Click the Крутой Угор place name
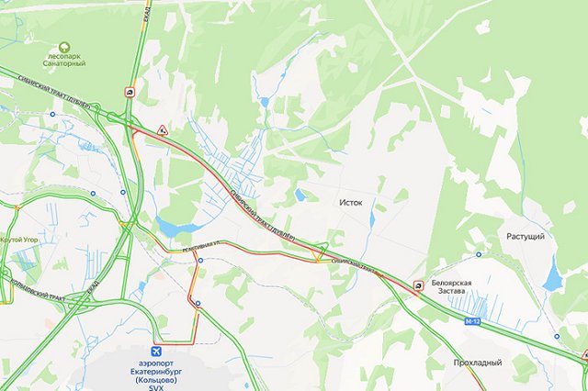Image resolution: width=588 pixels, height=391 pixels. (18, 240)
